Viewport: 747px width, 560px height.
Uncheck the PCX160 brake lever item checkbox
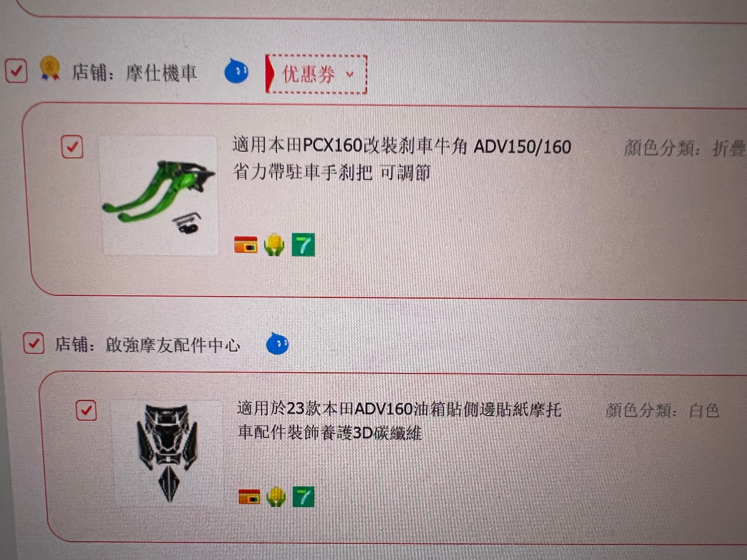pos(72,147)
